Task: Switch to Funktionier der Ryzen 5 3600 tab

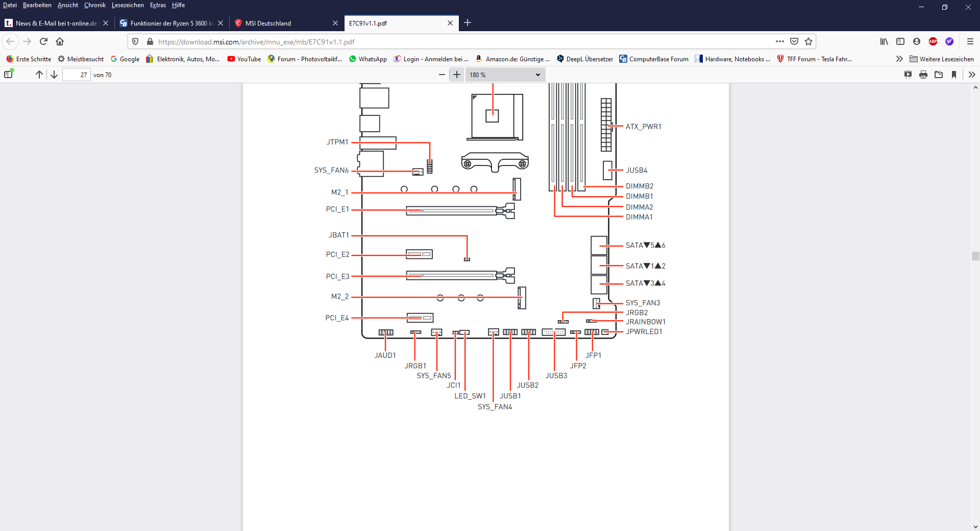Action: pos(171,23)
